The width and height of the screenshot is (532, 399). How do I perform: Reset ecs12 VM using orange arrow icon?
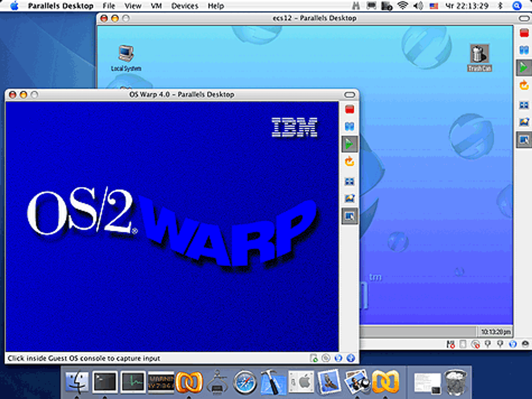(524, 85)
